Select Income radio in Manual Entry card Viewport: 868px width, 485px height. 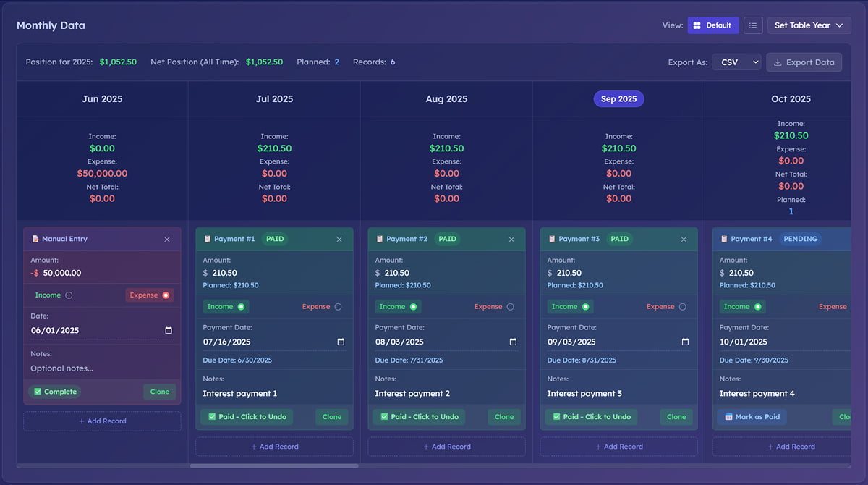69,295
